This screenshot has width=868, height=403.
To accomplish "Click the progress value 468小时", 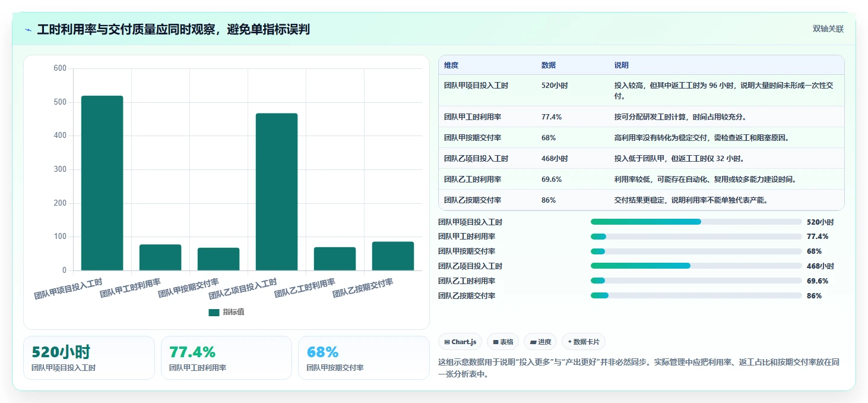I will tap(820, 266).
